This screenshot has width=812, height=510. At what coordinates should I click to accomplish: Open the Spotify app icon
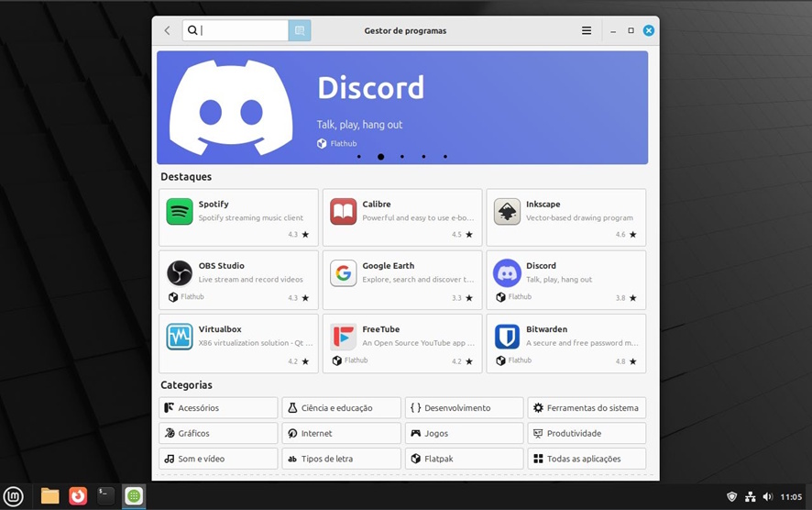pos(180,212)
